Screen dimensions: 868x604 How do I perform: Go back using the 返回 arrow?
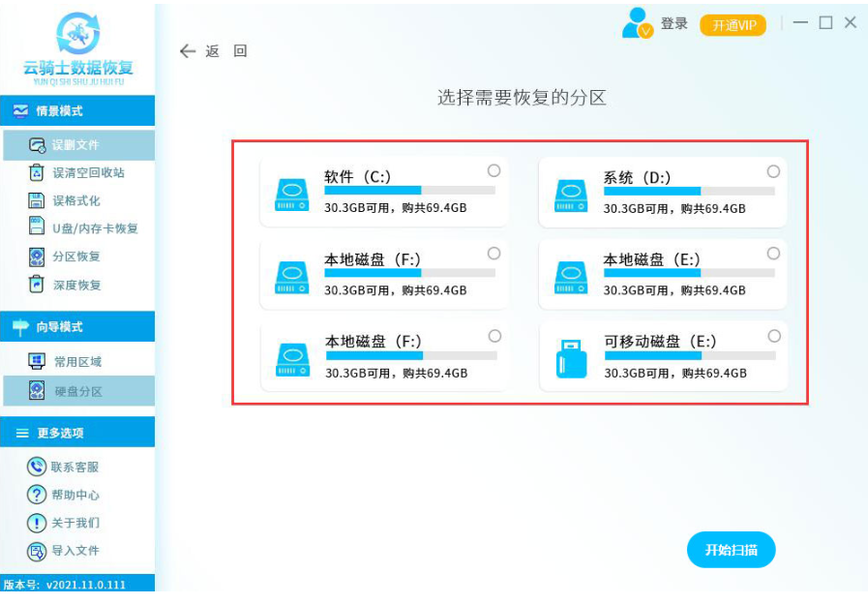[188, 51]
